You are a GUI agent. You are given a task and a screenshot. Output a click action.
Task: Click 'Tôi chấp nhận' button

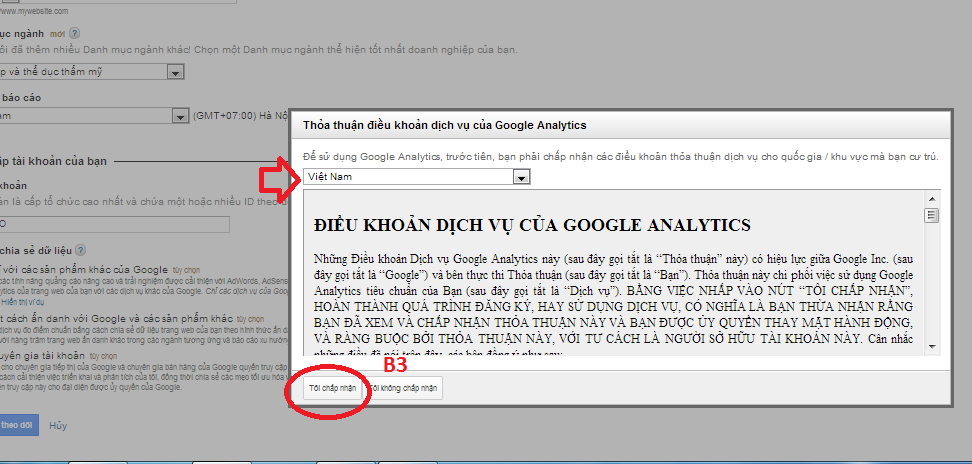click(x=333, y=388)
